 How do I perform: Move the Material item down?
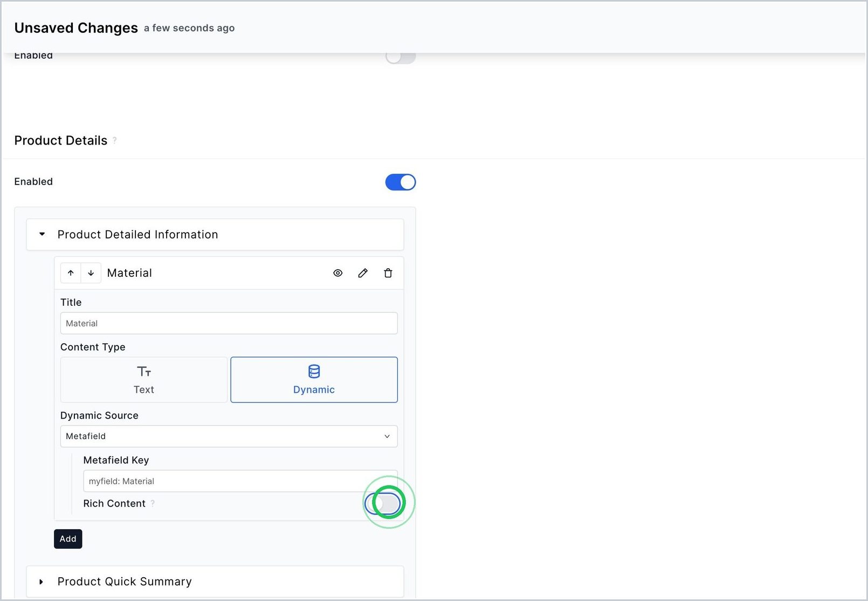pos(91,273)
